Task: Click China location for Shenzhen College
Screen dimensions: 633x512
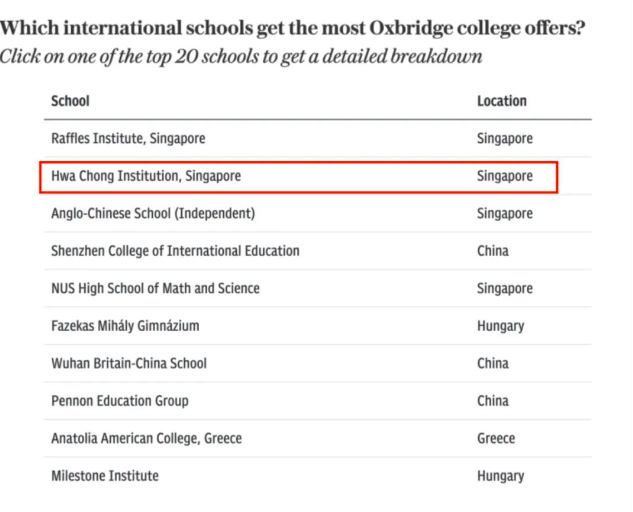Action: point(493,251)
